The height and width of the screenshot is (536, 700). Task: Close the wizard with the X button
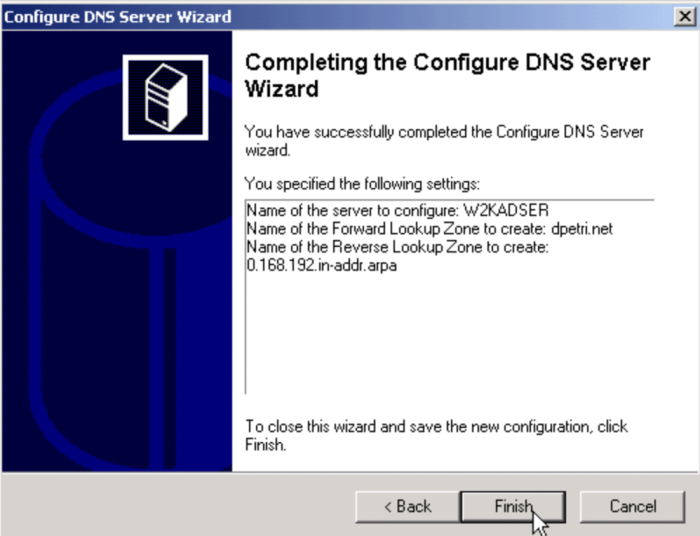tap(684, 17)
